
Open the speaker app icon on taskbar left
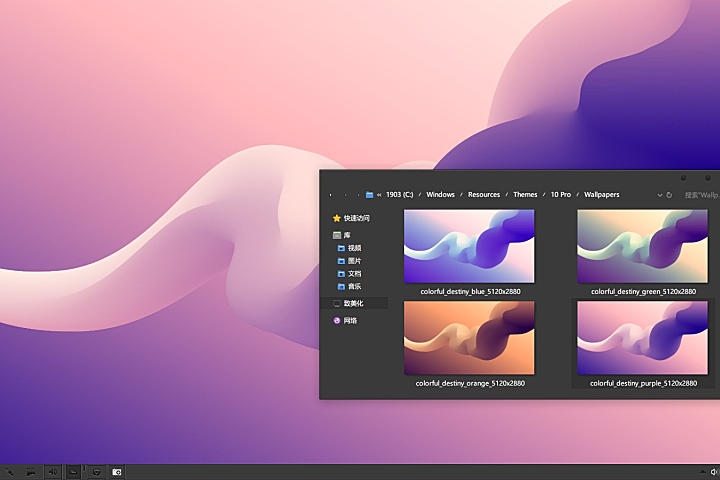point(53,472)
